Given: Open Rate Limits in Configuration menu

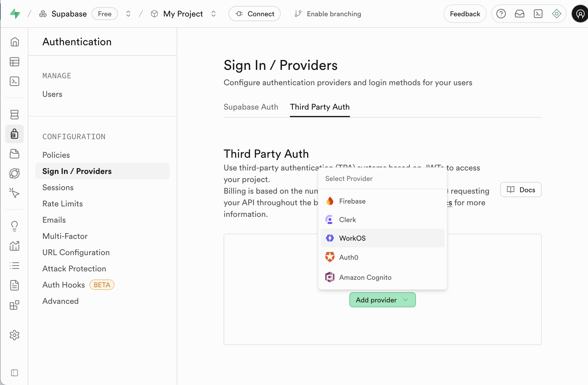Looking at the screenshot, I should click(62, 204).
